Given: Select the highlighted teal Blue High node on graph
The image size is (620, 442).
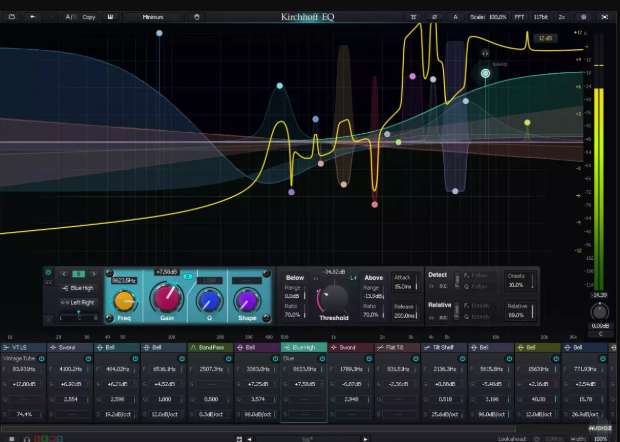Looking at the screenshot, I should click(485, 74).
